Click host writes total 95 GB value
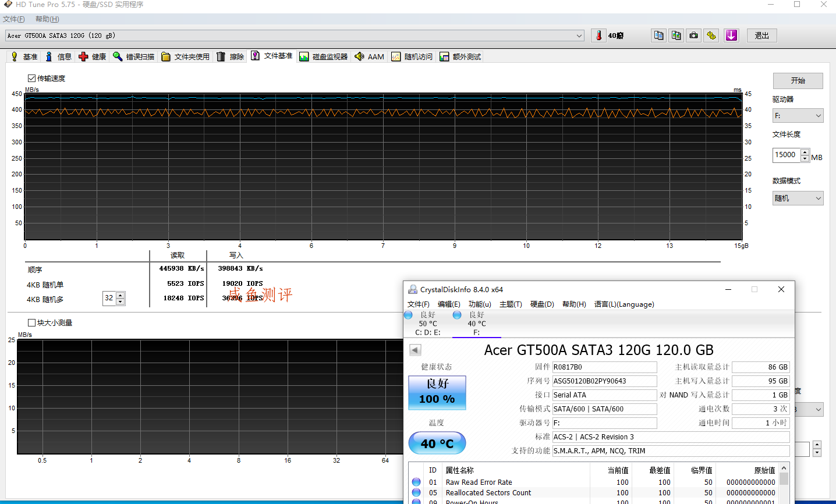The height and width of the screenshot is (504, 836). point(760,381)
